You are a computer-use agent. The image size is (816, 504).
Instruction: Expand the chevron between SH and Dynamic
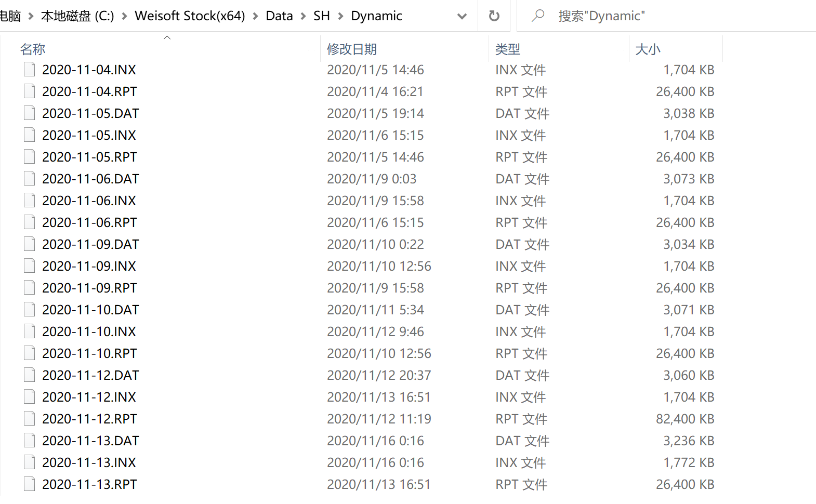pos(341,16)
